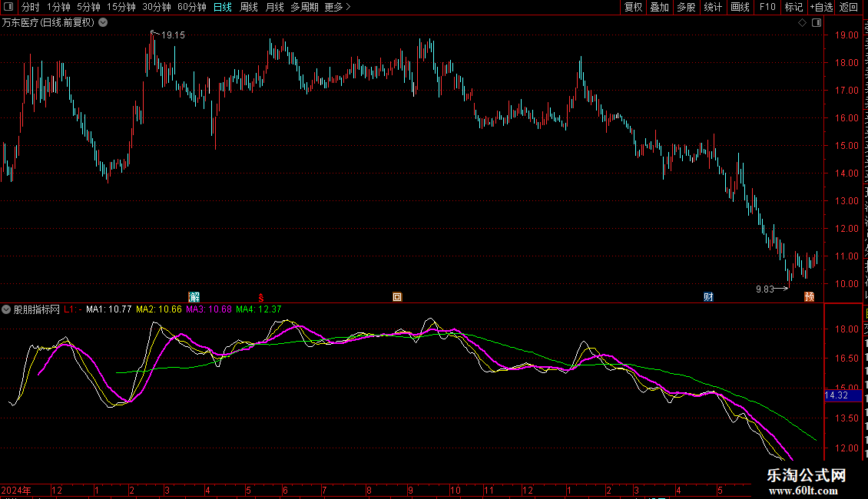Screen dimensions: 868x499
Task: Click the 财 financial report marker
Action: [708, 297]
